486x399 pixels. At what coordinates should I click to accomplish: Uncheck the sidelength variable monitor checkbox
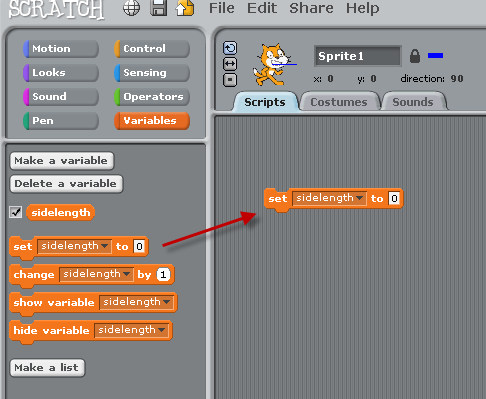[x=16, y=212]
